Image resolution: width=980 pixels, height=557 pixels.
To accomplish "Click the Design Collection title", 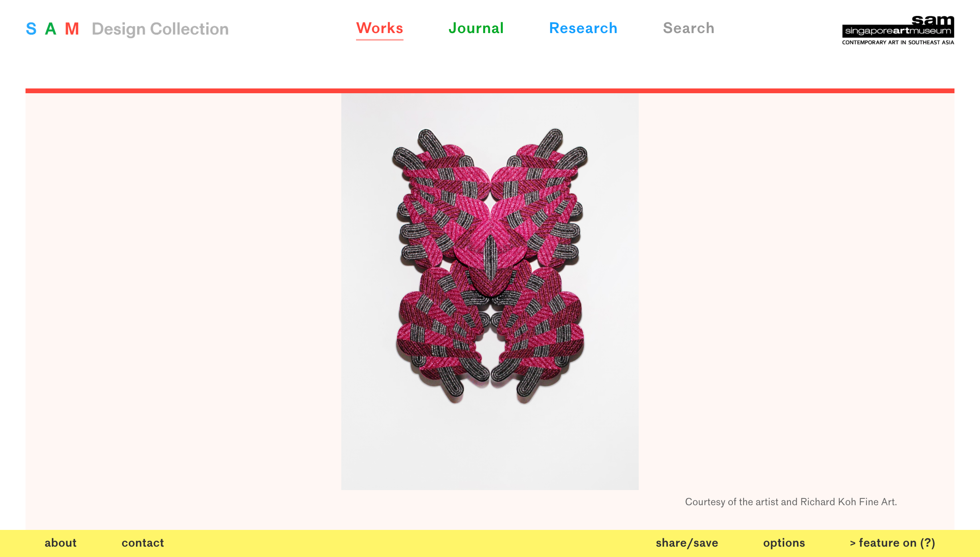I will pyautogui.click(x=160, y=29).
